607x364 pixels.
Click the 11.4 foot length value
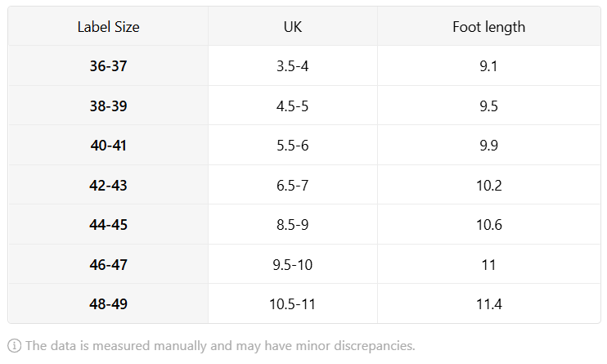click(x=489, y=304)
